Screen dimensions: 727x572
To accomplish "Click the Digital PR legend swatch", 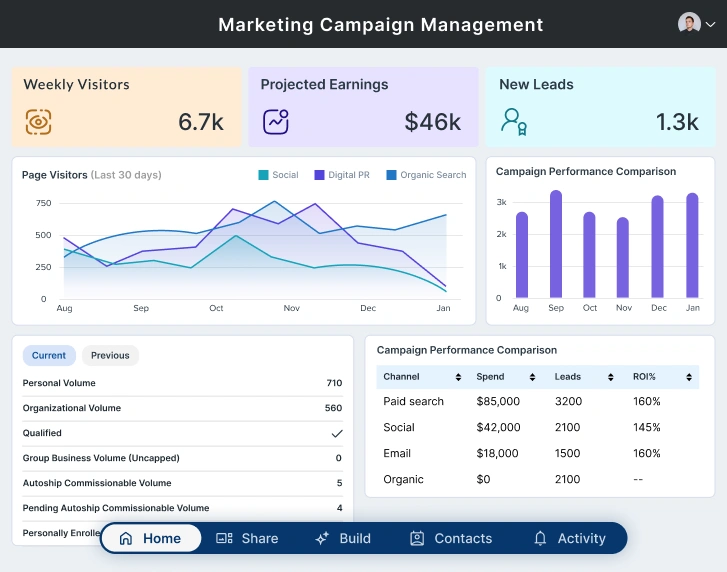I will coord(320,175).
